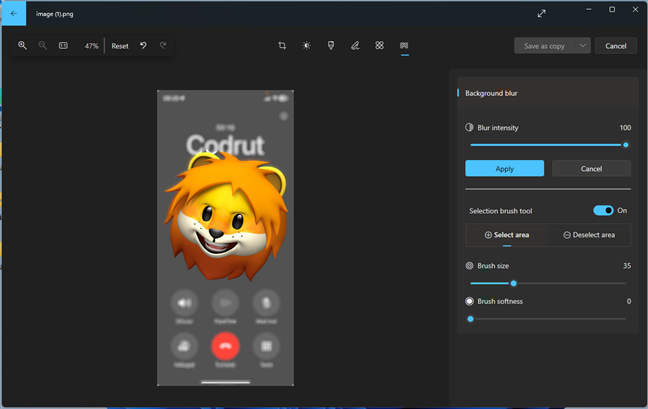Click the speaker button in phone image
Image resolution: width=648 pixels, height=409 pixels.
184,303
